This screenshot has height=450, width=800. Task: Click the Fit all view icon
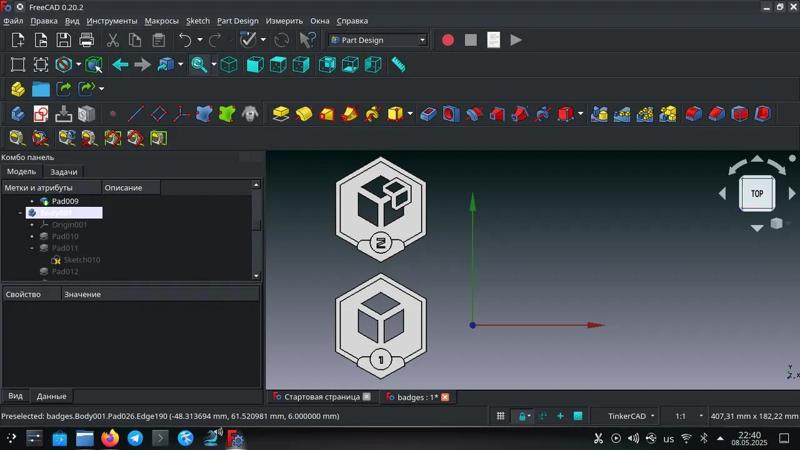coord(18,65)
